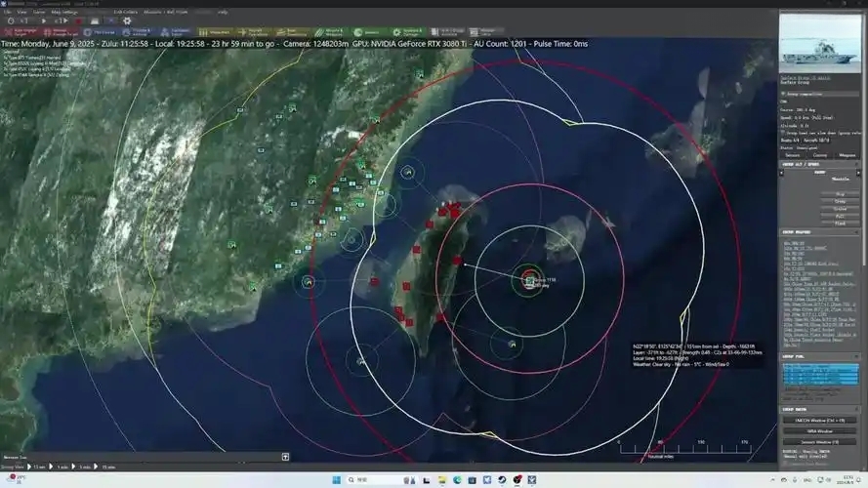Image resolution: width=868 pixels, height=488 pixels.
Task: Click the Auto Engage Target toolbar button
Action: click(21, 32)
